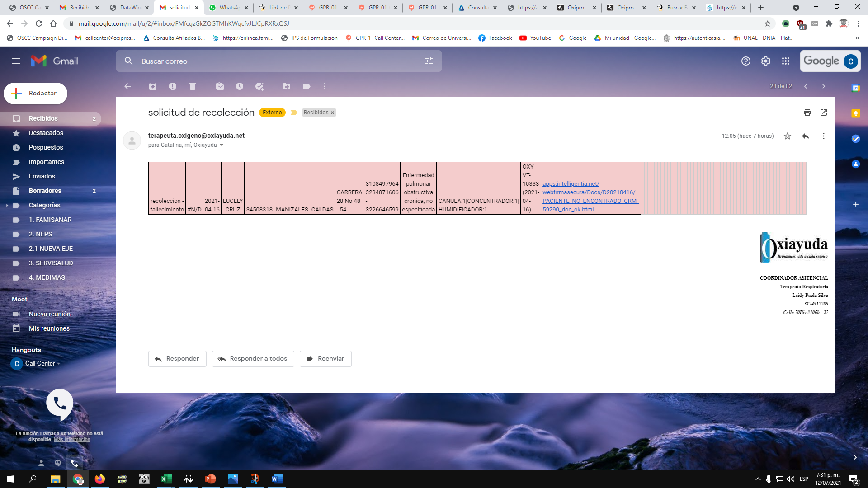Hide the side panel with the bottom chevron
The image size is (868, 488).
point(855,457)
